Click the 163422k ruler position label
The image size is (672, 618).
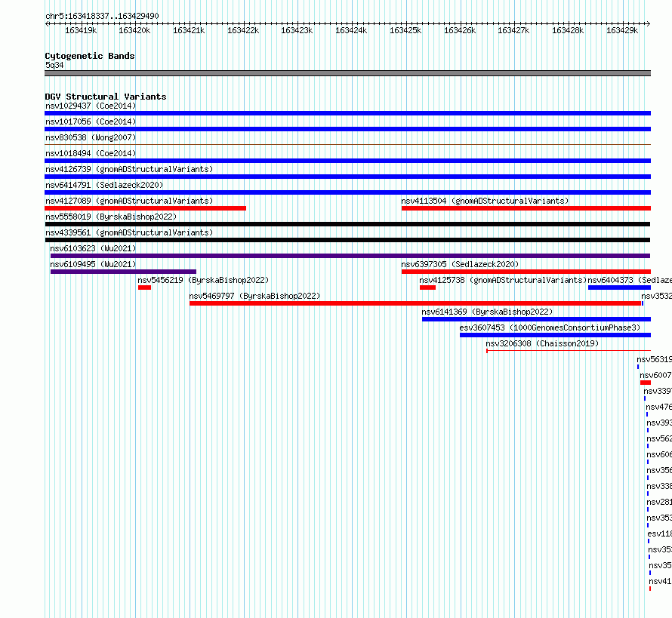pyautogui.click(x=243, y=31)
